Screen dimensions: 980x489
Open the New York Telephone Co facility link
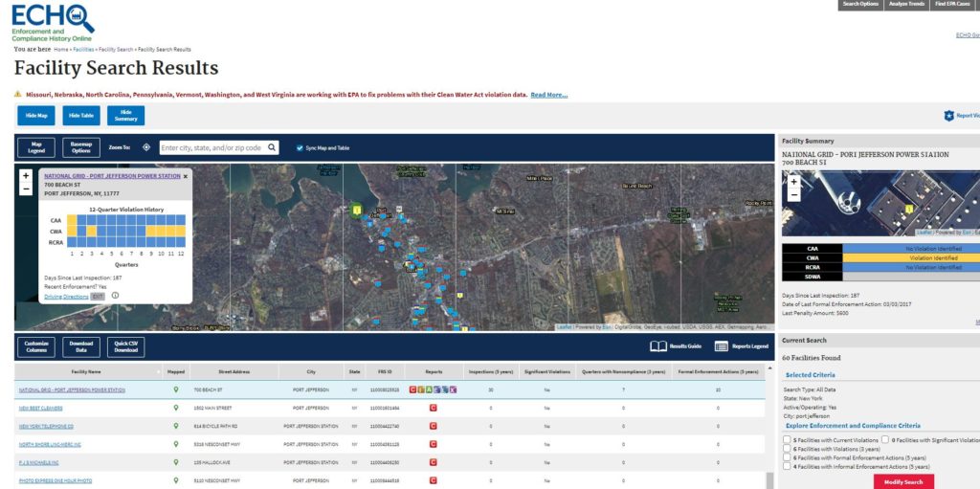[x=46, y=426]
